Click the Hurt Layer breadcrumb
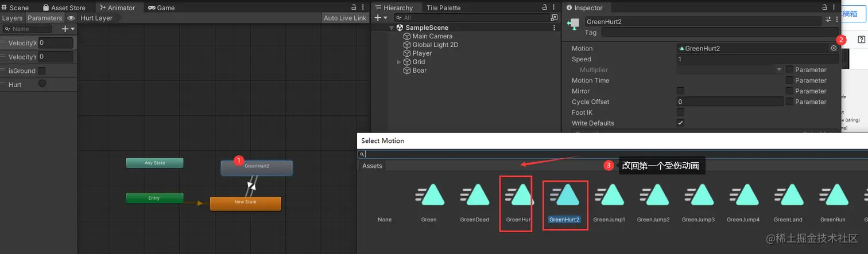Screen dimensions: 868x254 [x=96, y=18]
